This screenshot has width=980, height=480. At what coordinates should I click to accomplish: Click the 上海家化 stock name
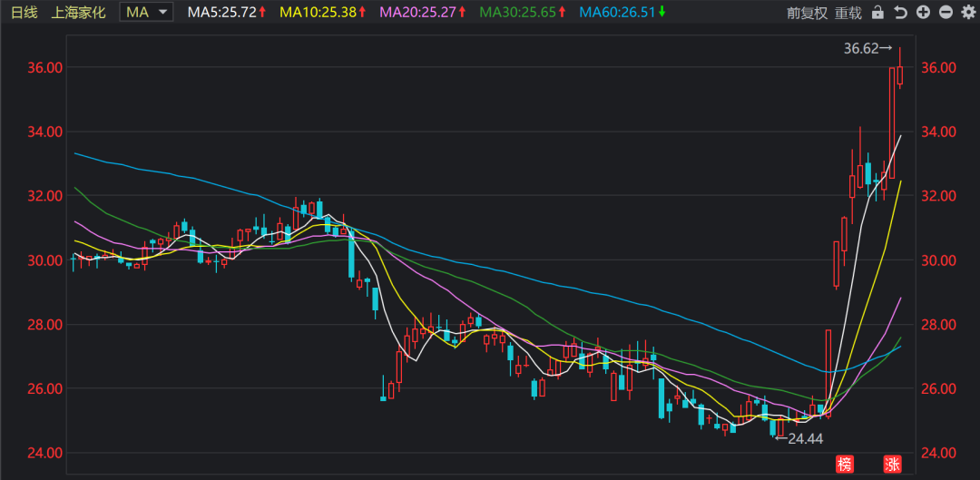point(78,12)
